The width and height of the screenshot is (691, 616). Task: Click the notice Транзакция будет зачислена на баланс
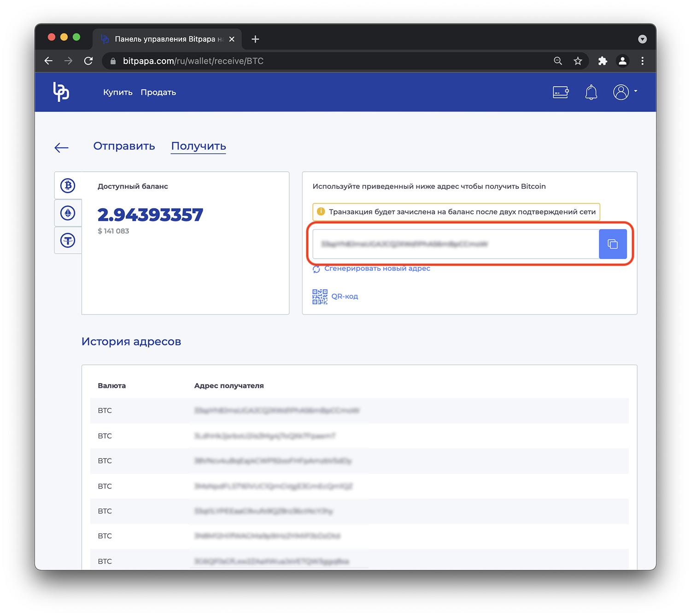(x=457, y=212)
